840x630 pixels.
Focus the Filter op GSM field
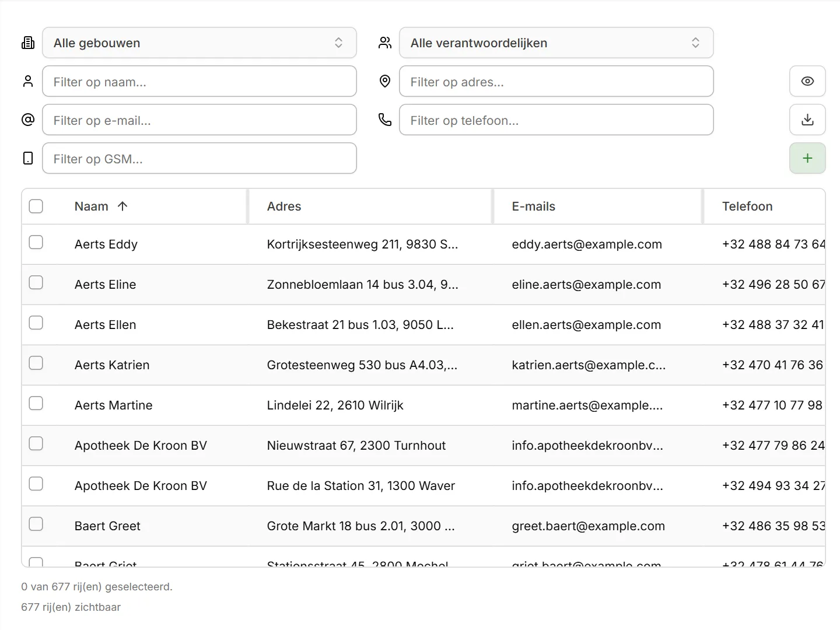click(x=199, y=158)
